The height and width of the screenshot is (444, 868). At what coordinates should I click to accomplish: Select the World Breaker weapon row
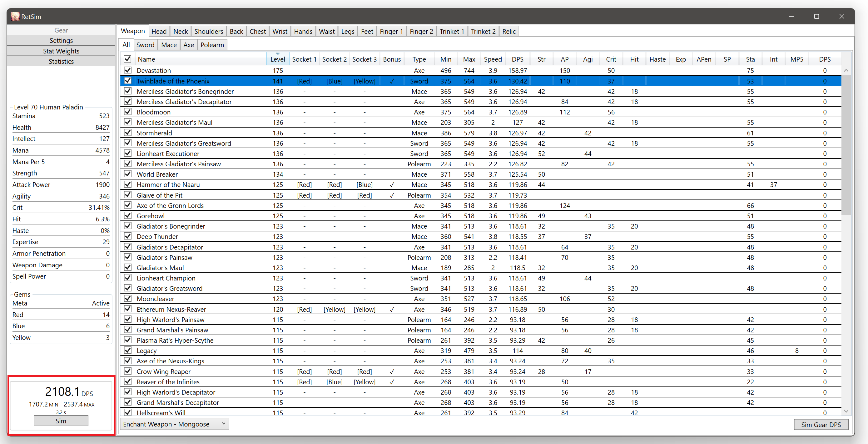(x=480, y=174)
